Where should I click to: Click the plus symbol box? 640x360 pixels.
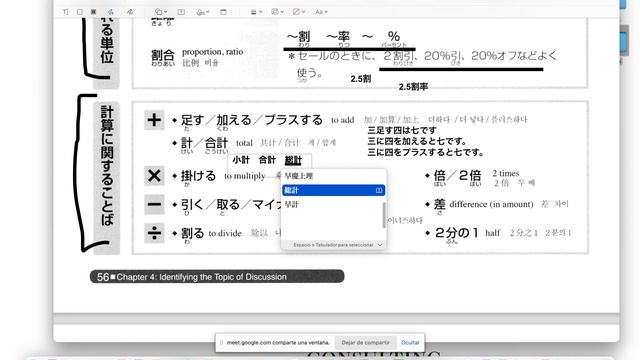[154, 120]
